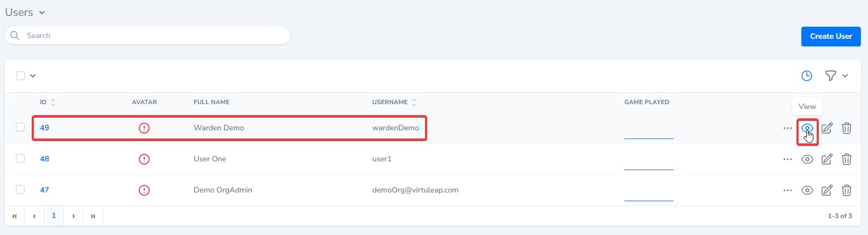Edit the Warden Demo user
This screenshot has height=235, width=868.
click(827, 128)
